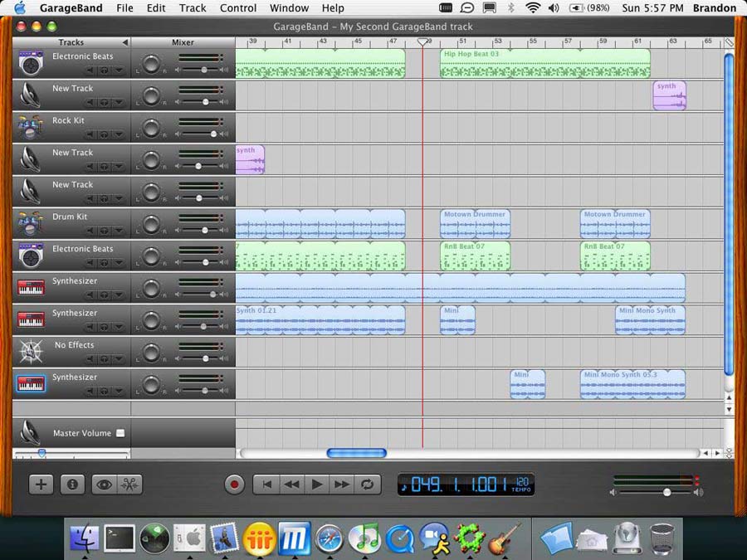Click the Fast Forward transport button
The image size is (747, 560).
coord(342,485)
